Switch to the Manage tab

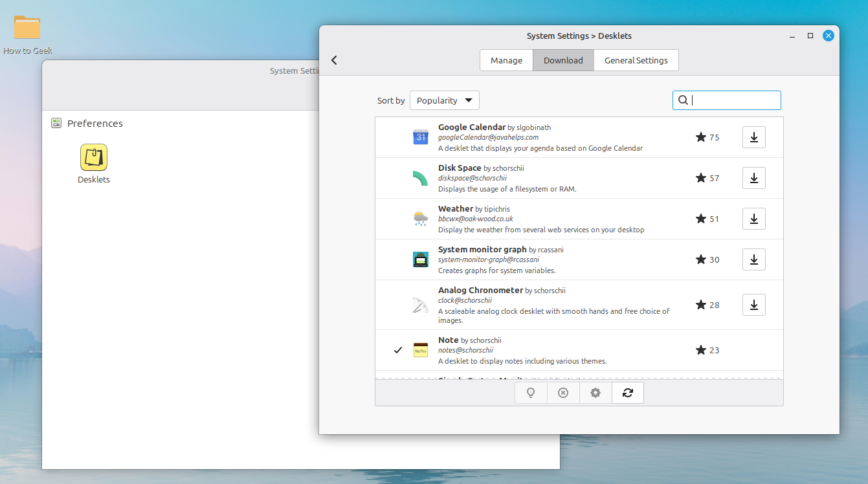[506, 60]
